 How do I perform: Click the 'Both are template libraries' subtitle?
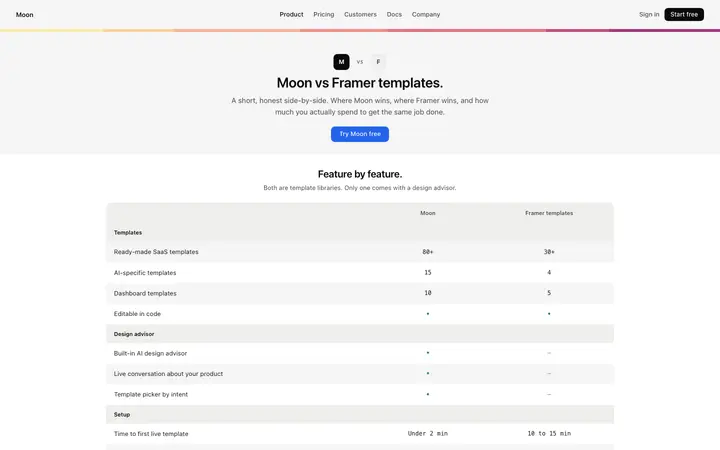tap(360, 188)
